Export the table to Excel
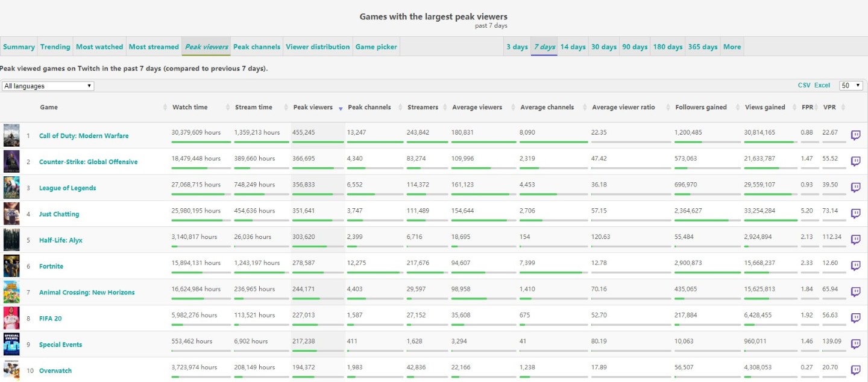This screenshot has height=382, width=868. [x=822, y=86]
